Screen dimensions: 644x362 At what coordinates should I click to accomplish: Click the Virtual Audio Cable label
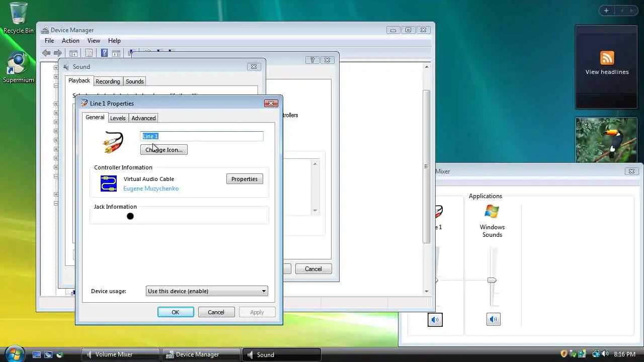[149, 179]
